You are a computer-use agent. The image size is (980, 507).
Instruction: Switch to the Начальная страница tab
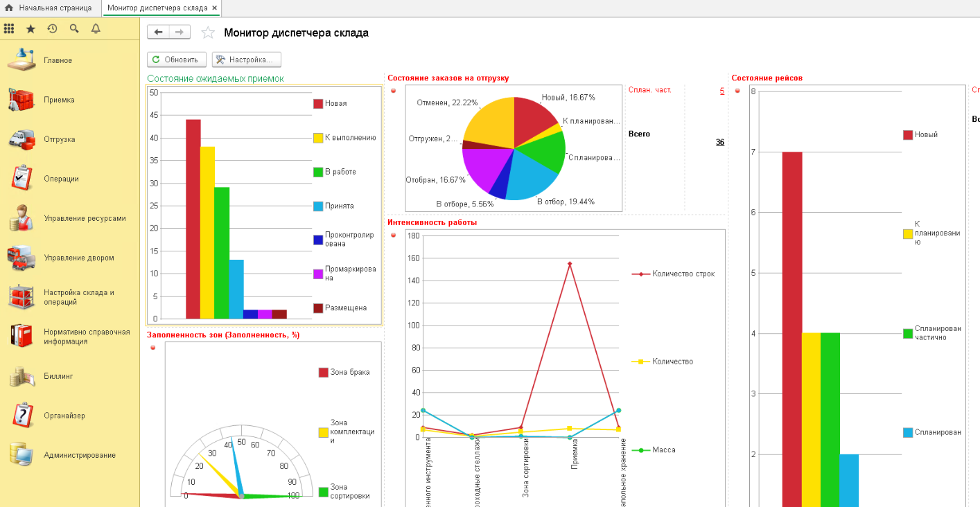[x=51, y=8]
